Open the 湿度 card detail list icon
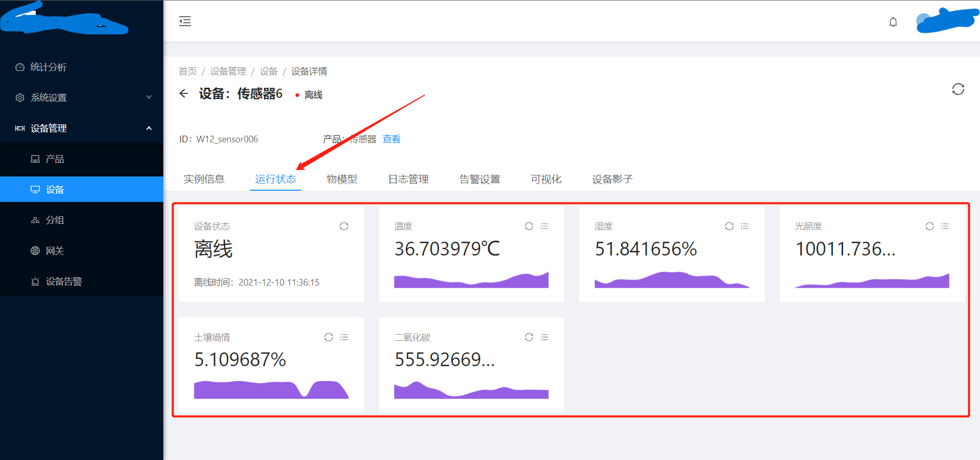The image size is (980, 460). [745, 226]
